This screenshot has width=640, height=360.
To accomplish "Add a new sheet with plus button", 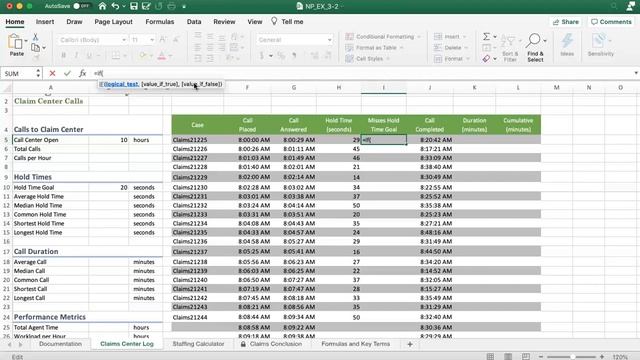I will point(410,344).
